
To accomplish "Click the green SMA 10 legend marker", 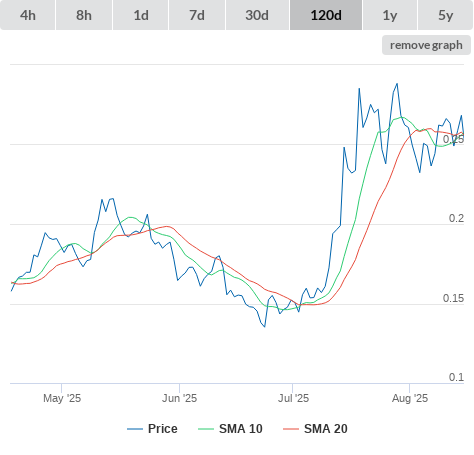I will click(206, 429).
